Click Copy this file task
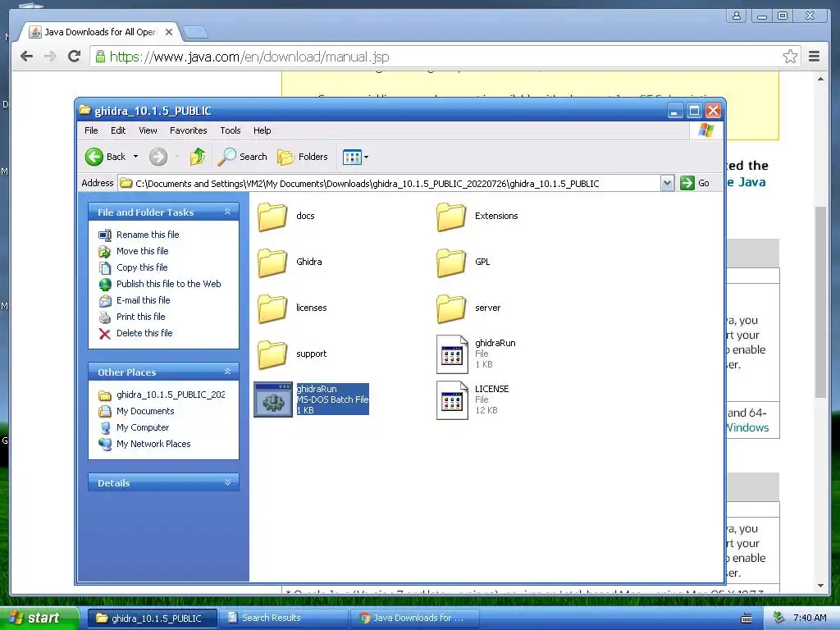Image resolution: width=840 pixels, height=630 pixels. pyautogui.click(x=142, y=267)
